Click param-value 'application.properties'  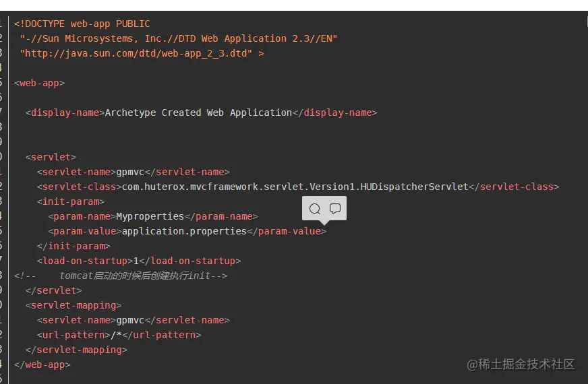[x=184, y=232]
